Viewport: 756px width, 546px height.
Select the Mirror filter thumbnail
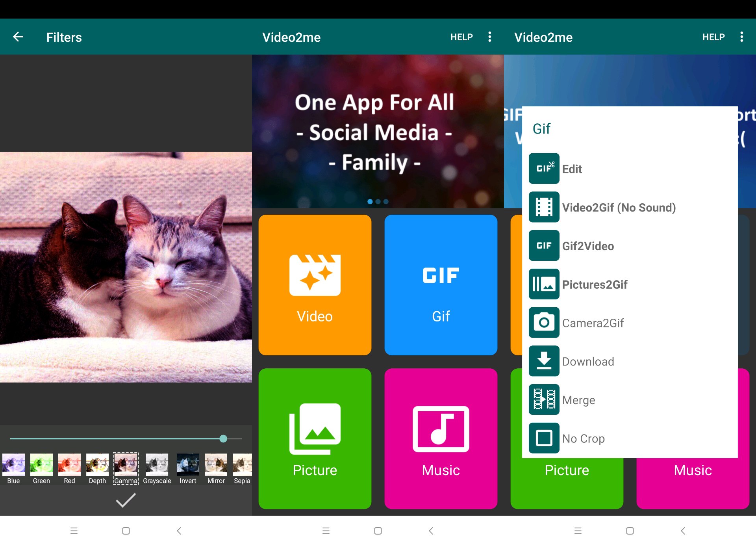(216, 468)
